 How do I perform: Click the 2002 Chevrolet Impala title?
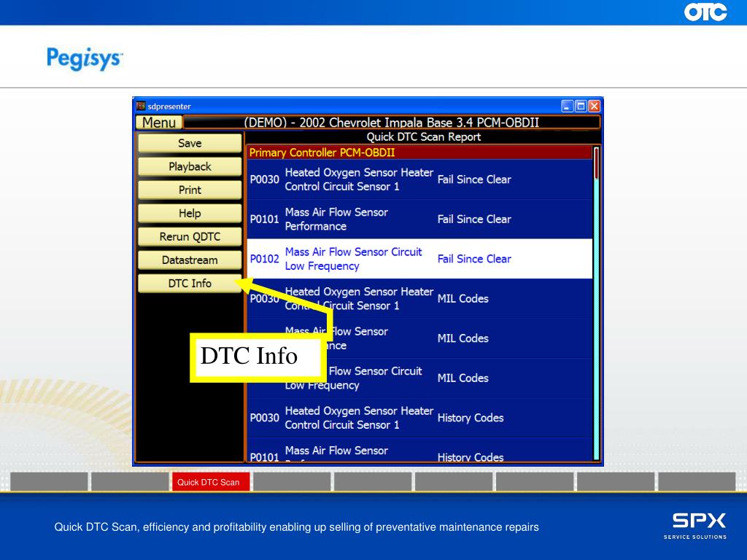click(x=392, y=122)
